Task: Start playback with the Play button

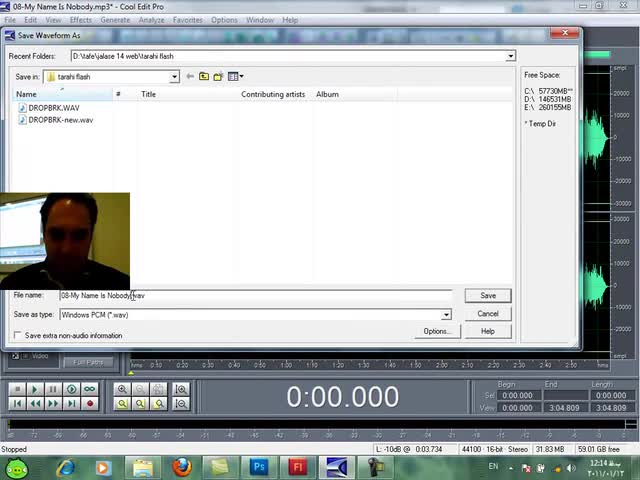Action: pos(35,389)
